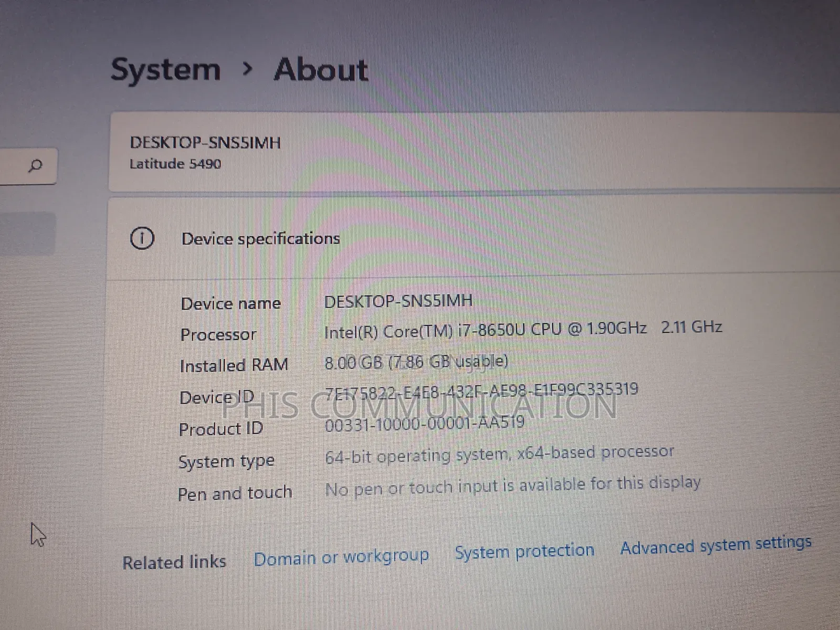Open Domain or workgroup link
Screen dimensions: 840x630
pos(341,557)
